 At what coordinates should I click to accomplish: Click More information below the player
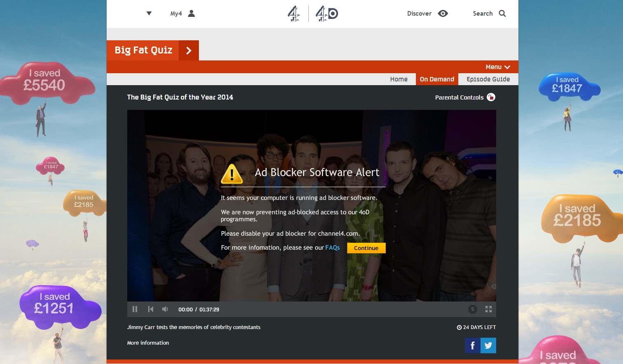coord(148,343)
